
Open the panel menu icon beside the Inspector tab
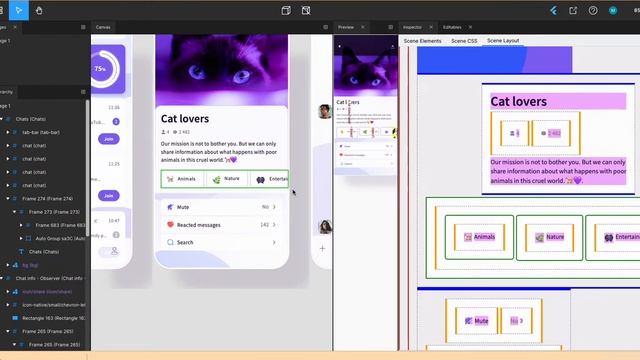point(391,27)
